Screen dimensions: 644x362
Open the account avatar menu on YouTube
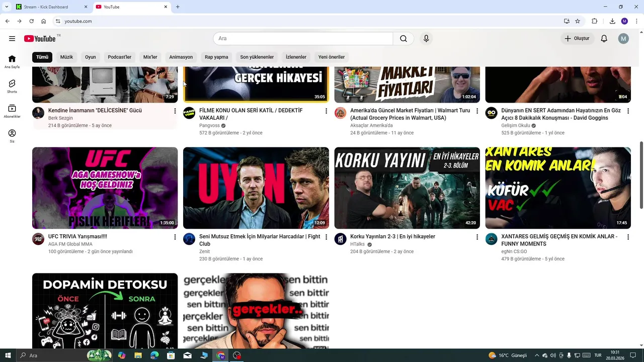(623, 39)
